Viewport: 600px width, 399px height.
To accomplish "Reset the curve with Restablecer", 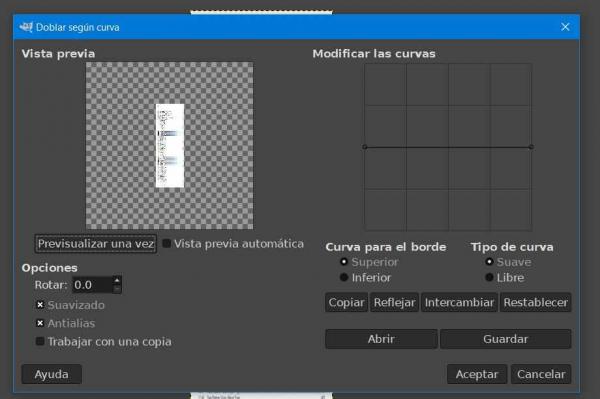I will pyautogui.click(x=535, y=303).
